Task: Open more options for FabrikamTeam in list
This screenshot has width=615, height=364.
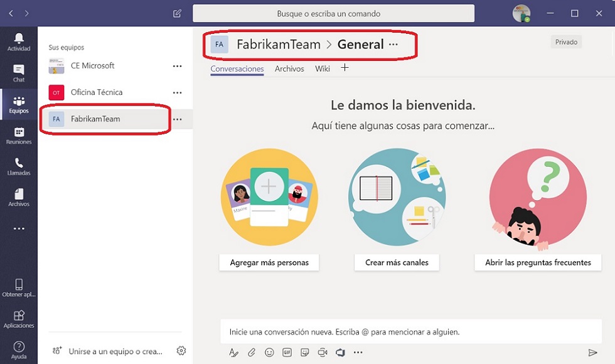Action: (177, 119)
